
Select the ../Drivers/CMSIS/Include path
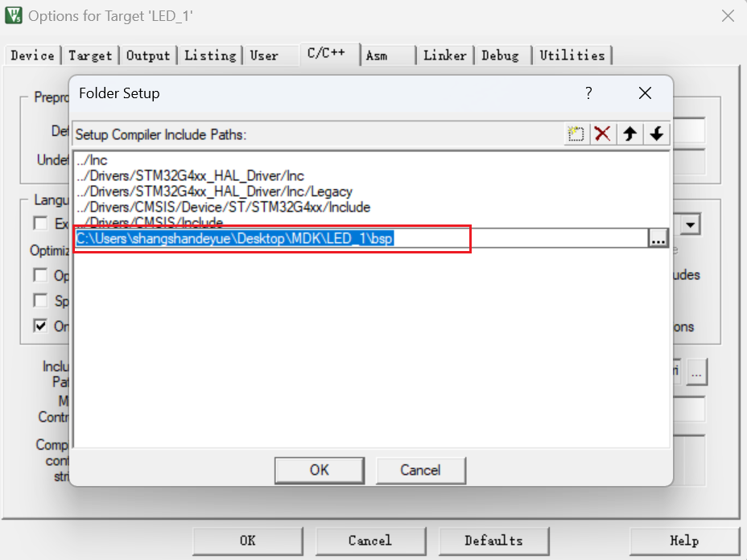pyautogui.click(x=150, y=222)
